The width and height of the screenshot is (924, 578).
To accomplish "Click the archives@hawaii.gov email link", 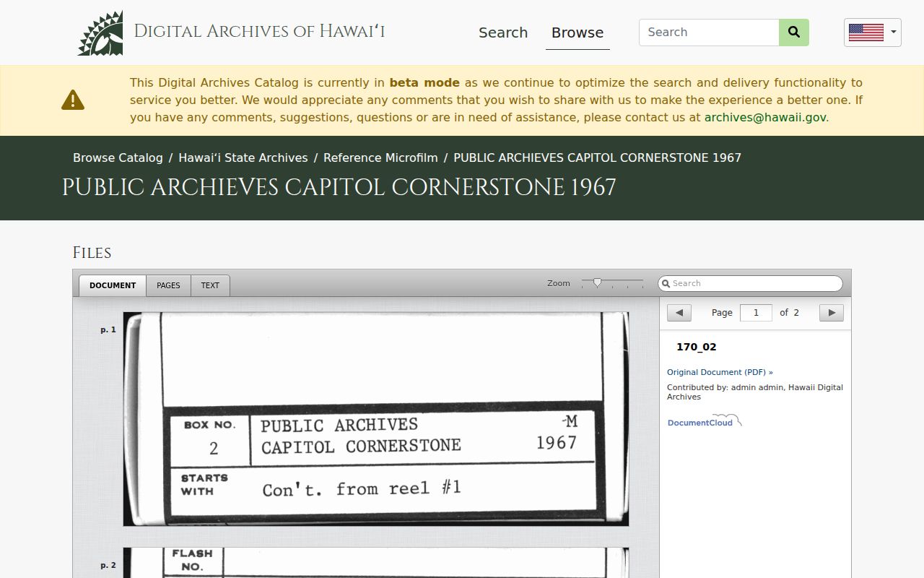I will click(x=765, y=117).
